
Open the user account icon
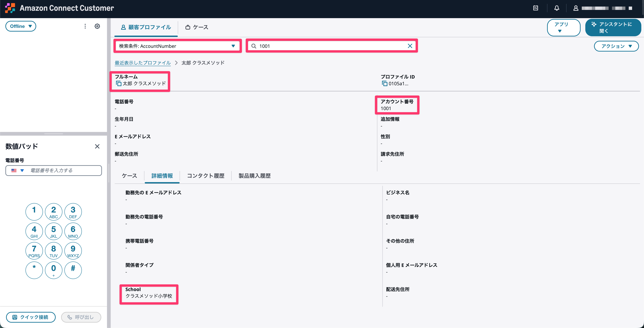[576, 8]
